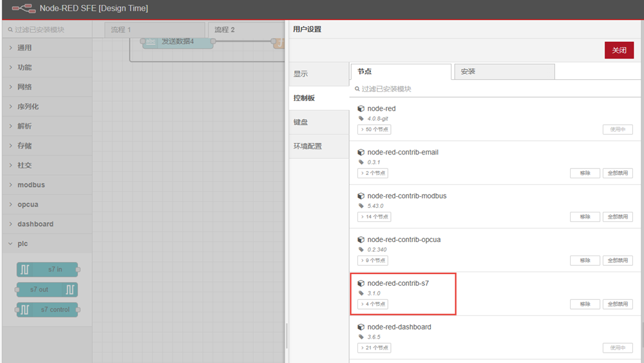Expand the 4 个节点 list for s7 module
The image size is (644, 363).
[372, 304]
